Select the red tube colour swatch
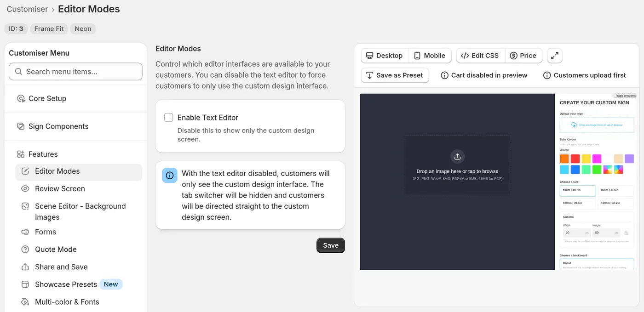Viewport: 644px width, 312px height. tap(575, 159)
